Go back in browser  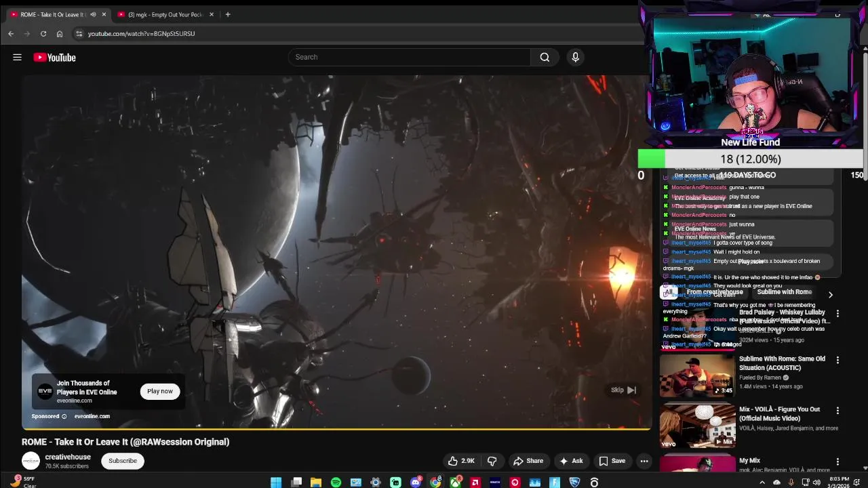11,33
